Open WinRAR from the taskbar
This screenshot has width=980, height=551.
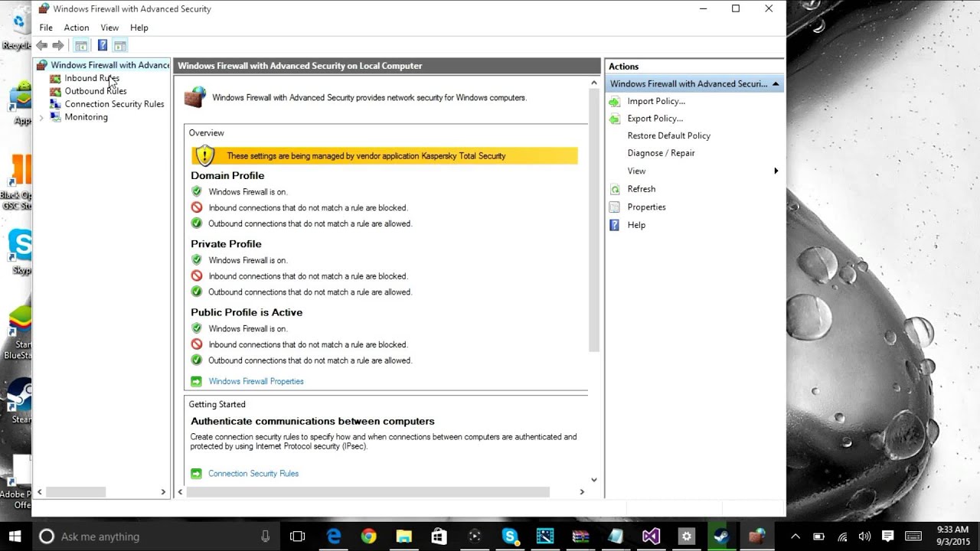(581, 536)
